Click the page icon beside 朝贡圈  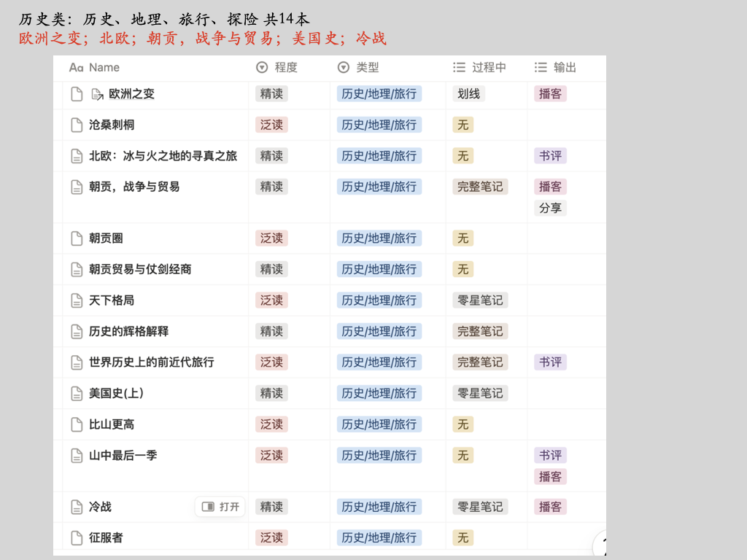coord(77,238)
